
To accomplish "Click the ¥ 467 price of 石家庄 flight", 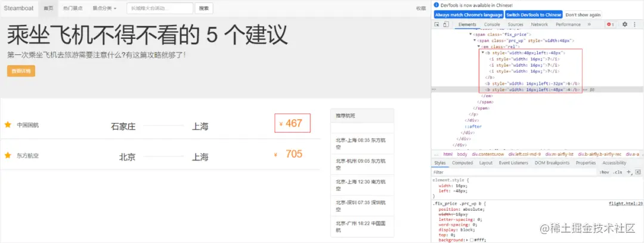I will [x=292, y=123].
